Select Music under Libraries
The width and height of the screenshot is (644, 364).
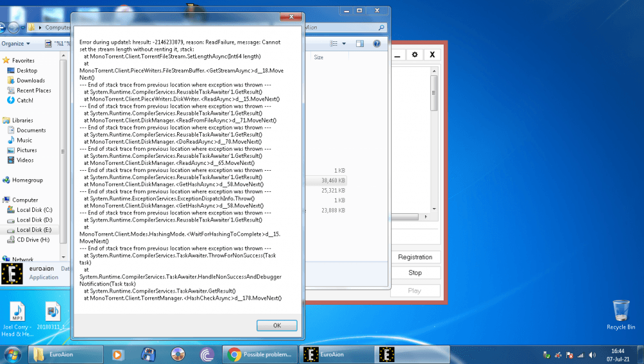point(24,140)
